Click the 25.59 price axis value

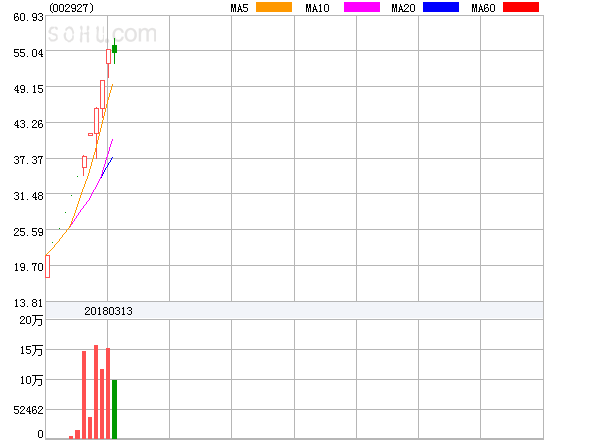[x=28, y=232]
